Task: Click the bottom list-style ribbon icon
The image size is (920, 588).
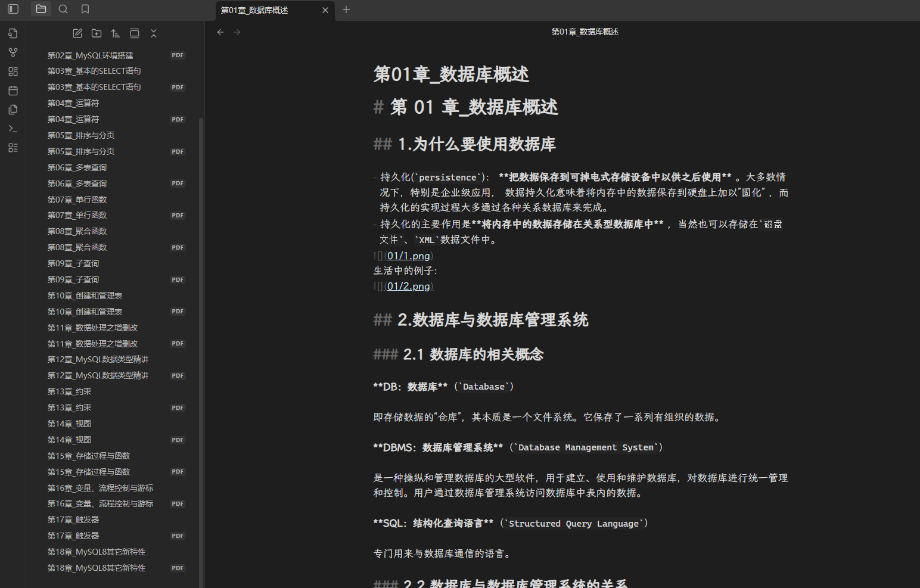Action: click(x=13, y=148)
